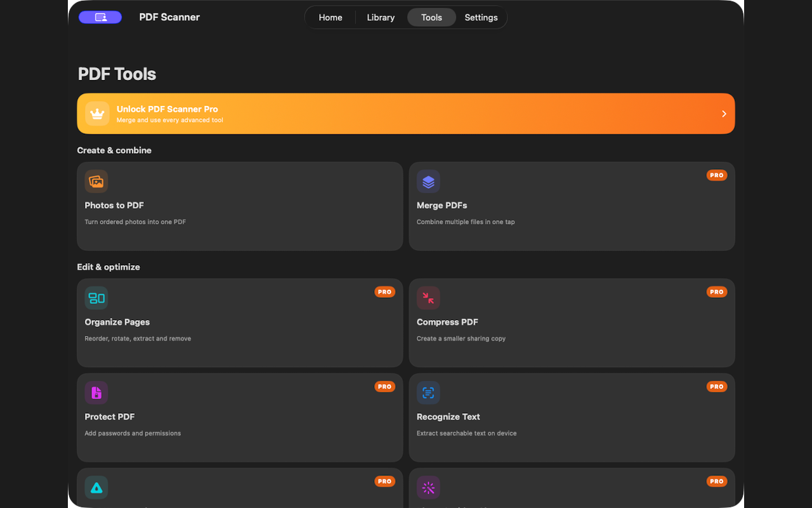Click the PRO badge on Merge PDFs
The height and width of the screenshot is (508, 812).
717,175
